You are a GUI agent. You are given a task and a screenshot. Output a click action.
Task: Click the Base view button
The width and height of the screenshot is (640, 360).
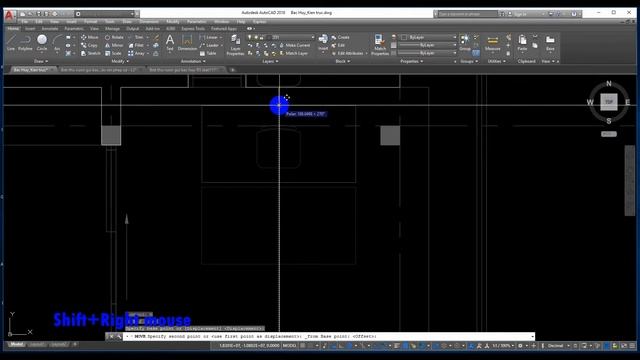pyautogui.click(x=550, y=43)
